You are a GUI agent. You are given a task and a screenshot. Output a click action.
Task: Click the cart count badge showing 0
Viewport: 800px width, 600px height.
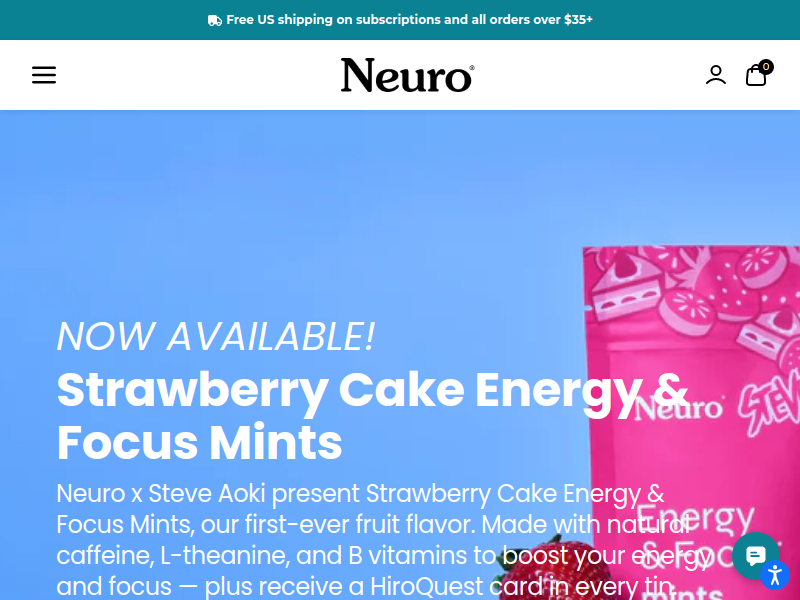pos(766,67)
